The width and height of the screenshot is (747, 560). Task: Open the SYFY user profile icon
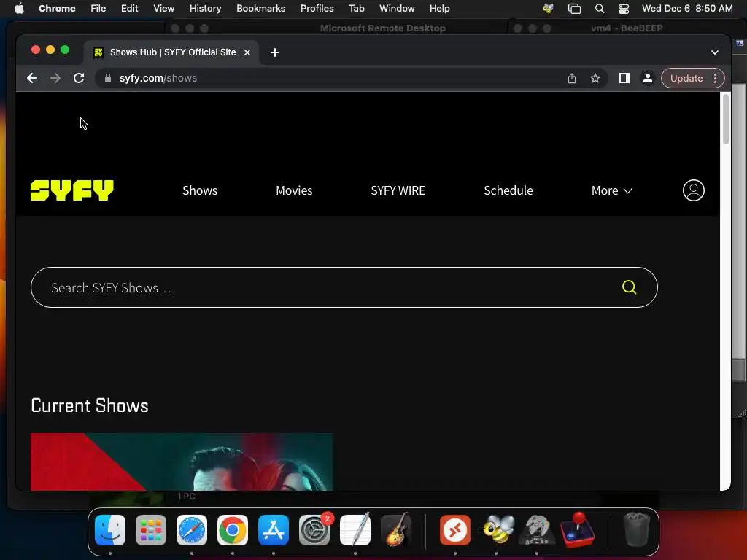[x=693, y=190]
